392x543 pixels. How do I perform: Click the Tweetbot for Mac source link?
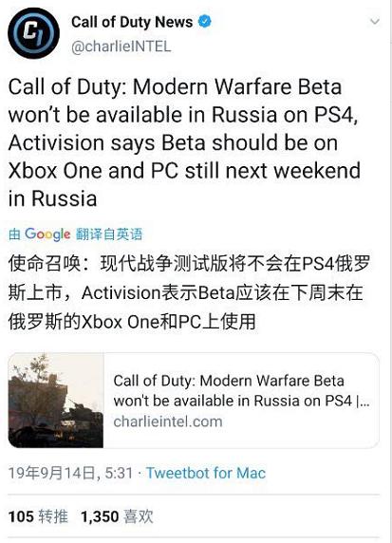(206, 473)
